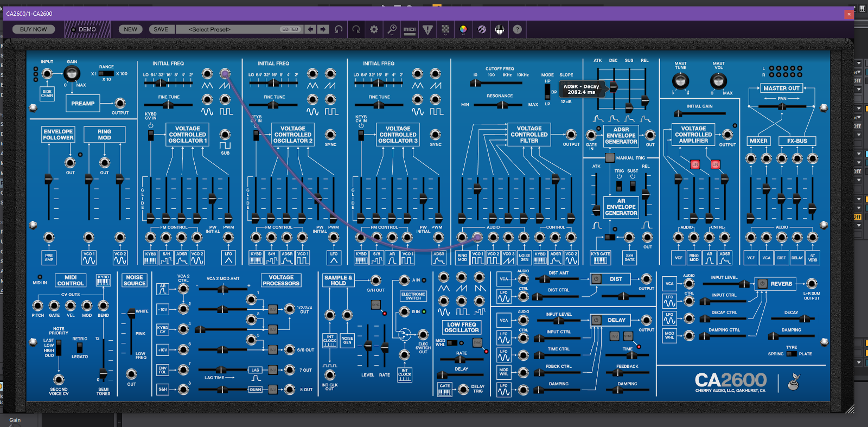Click the undo arrow in the toolbar
The width and height of the screenshot is (868, 427).
click(339, 29)
